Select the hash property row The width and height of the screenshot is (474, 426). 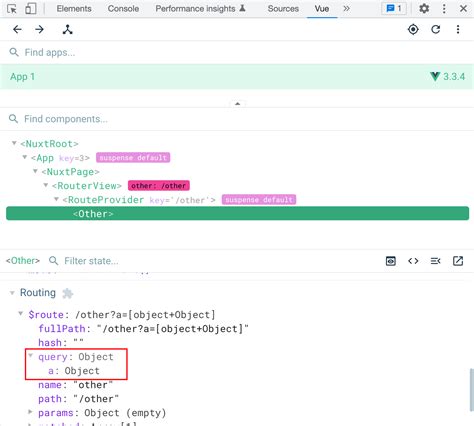(61, 343)
